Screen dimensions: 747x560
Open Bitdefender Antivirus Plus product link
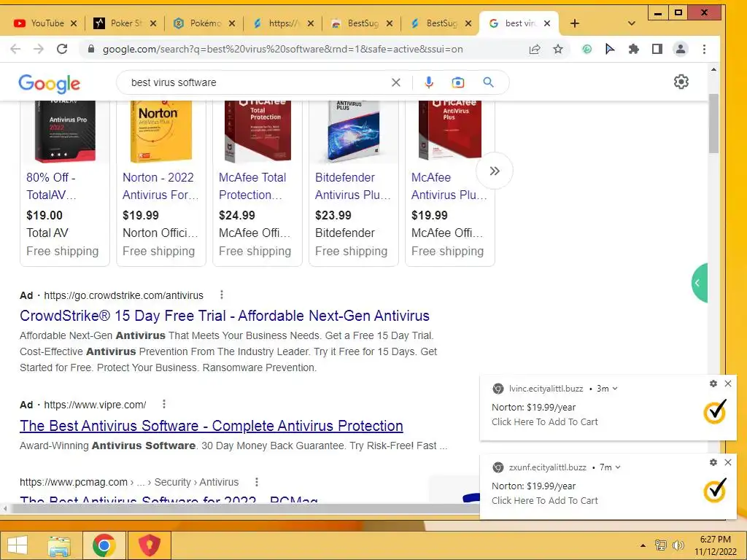[x=352, y=186]
